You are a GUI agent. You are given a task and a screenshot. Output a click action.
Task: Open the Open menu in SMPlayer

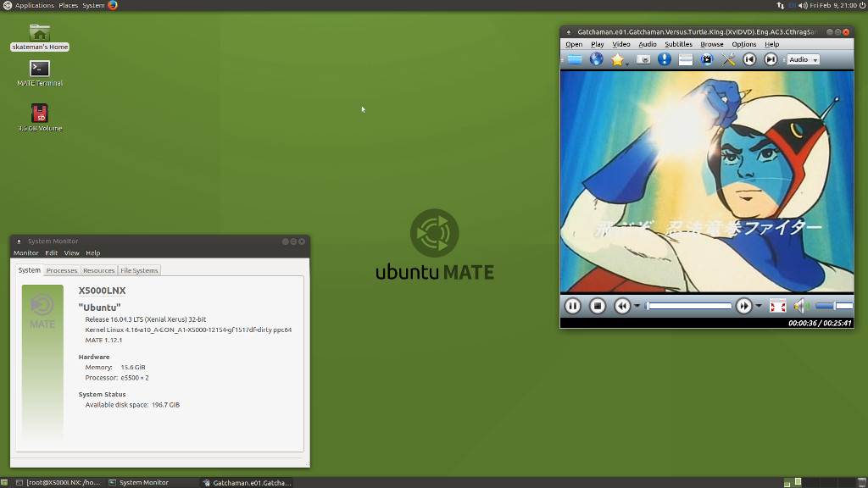click(574, 44)
